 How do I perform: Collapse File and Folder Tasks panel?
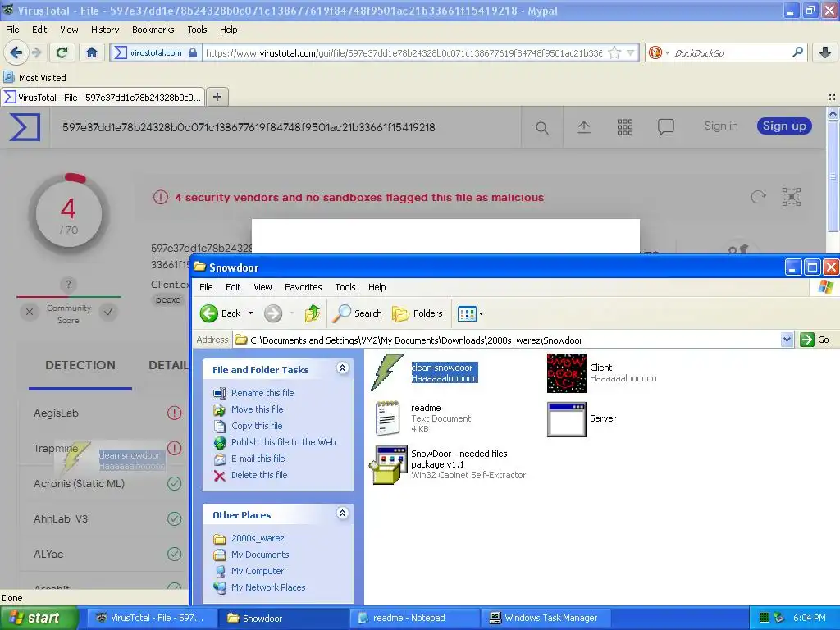(342, 368)
